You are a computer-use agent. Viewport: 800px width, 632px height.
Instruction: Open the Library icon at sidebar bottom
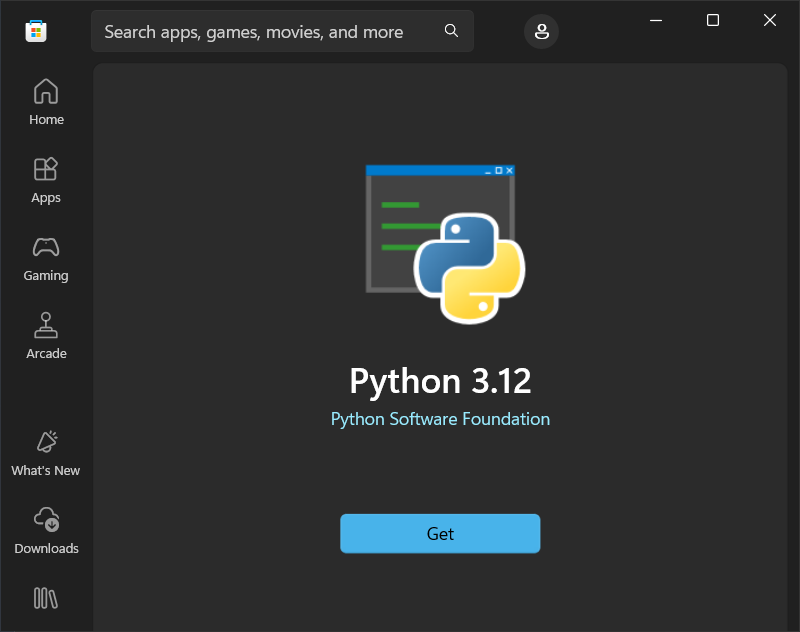46,597
